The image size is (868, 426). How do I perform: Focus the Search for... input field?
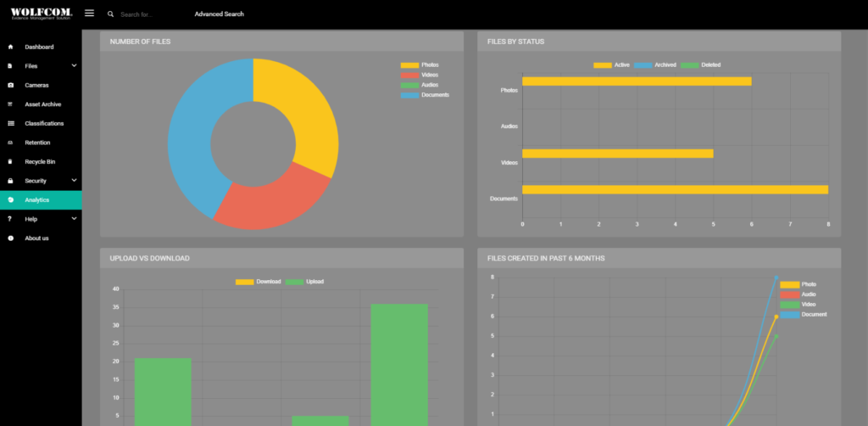149,14
